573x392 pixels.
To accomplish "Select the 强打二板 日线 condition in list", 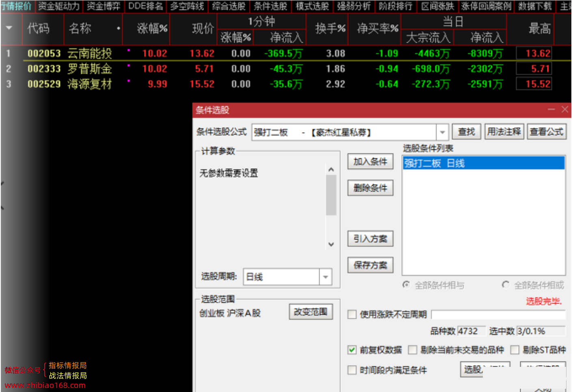I will pyautogui.click(x=484, y=163).
